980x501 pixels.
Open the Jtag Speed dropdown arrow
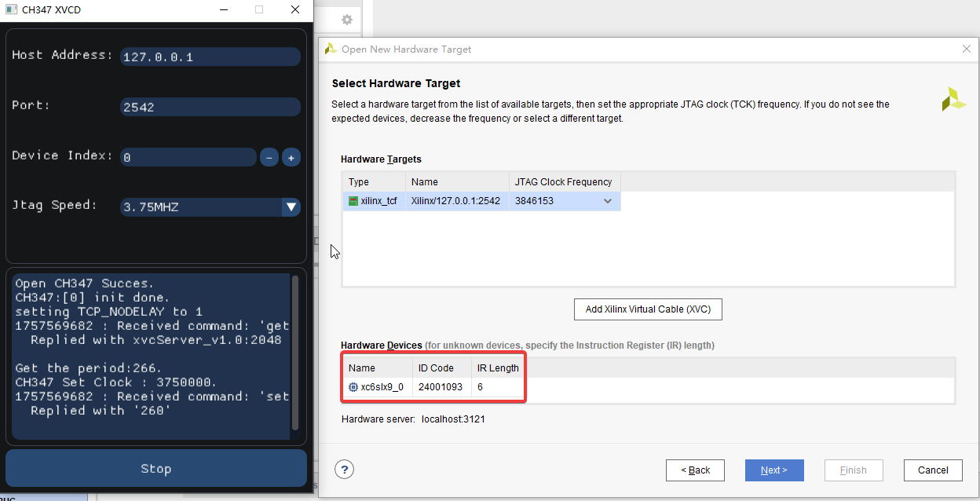(291, 207)
